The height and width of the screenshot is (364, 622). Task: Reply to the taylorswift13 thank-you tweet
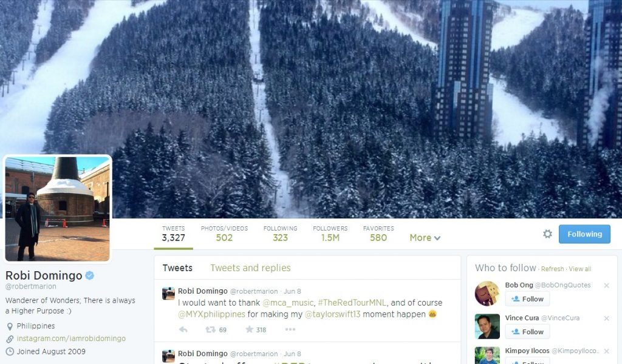click(183, 329)
